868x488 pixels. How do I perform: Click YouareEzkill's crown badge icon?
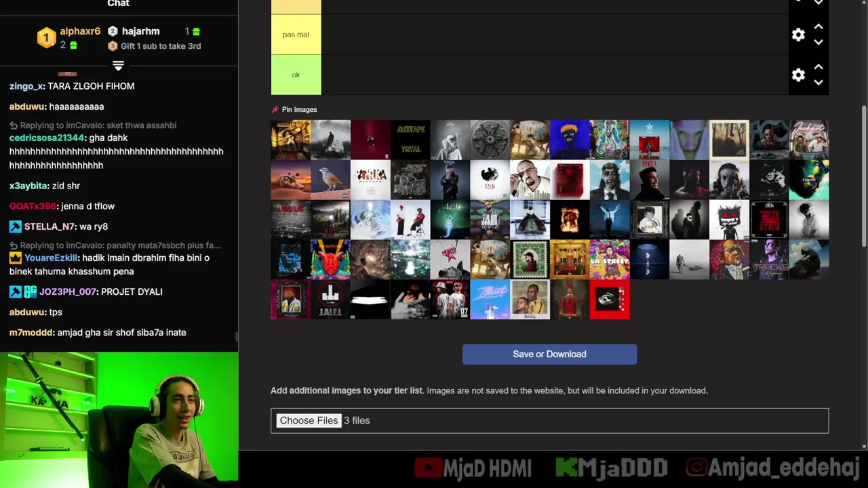coord(15,258)
